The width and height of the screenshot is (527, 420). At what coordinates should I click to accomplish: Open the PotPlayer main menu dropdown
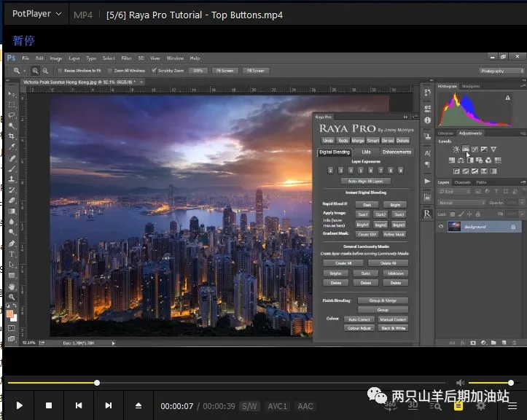tap(35, 15)
